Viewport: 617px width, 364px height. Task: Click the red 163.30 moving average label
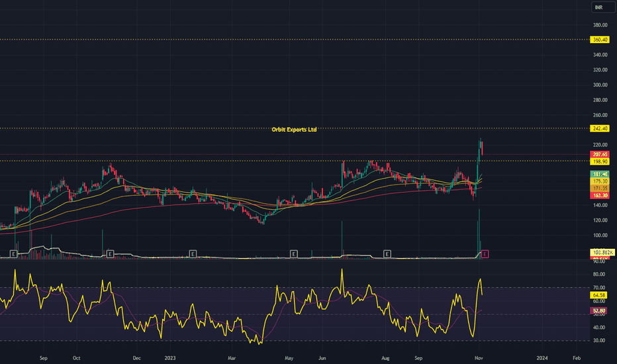coord(600,196)
